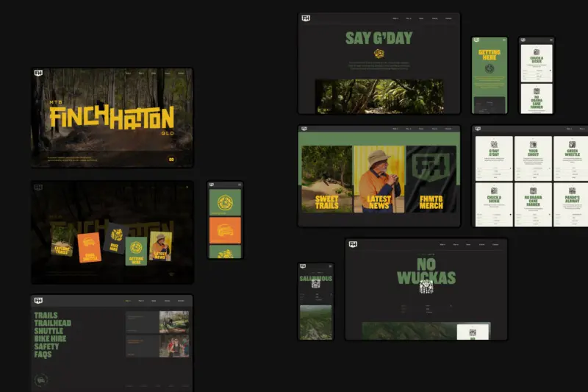Open the PANDO'S ALRIGHT trail card
The width and height of the screenshot is (588, 392).
point(571,204)
